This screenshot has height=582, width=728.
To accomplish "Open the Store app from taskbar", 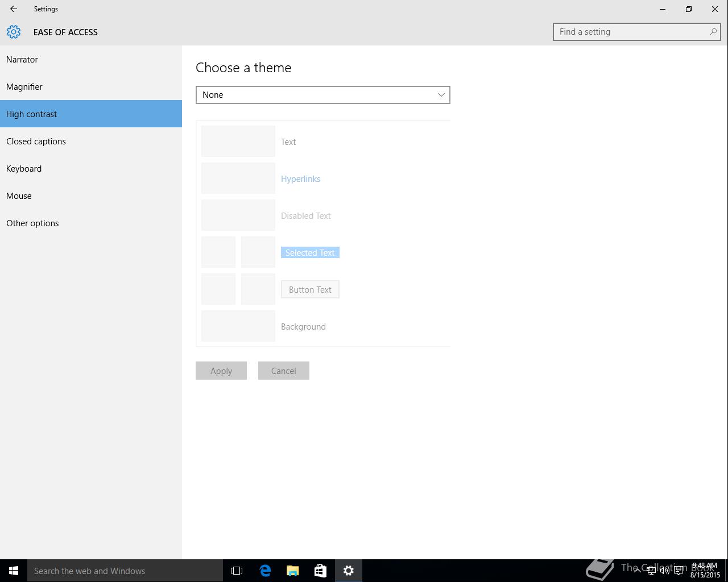I will 320,571.
